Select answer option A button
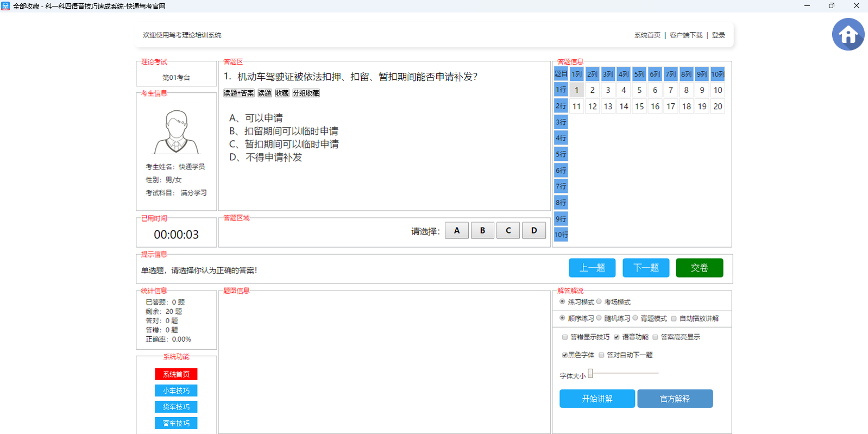The height and width of the screenshot is (434, 868). pos(457,231)
